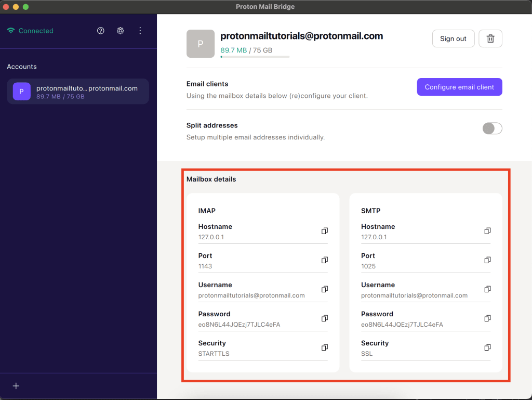Select the protonmailtuto… account in sidebar

[x=78, y=92]
